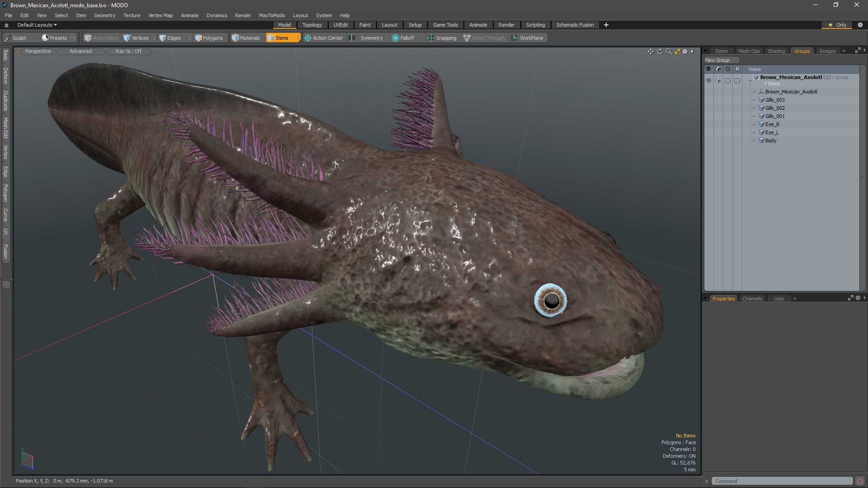Expand the Properties panel options arrow
The height and width of the screenshot is (488, 868).
864,298
